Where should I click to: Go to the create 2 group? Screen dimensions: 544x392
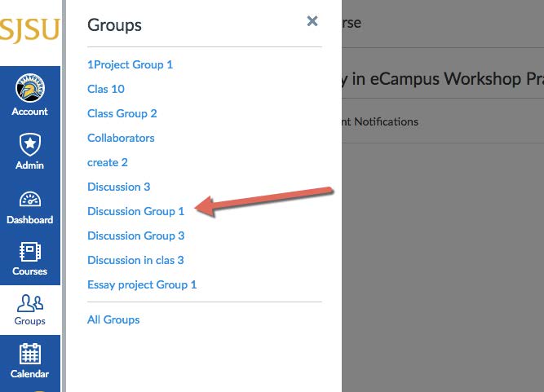click(108, 162)
